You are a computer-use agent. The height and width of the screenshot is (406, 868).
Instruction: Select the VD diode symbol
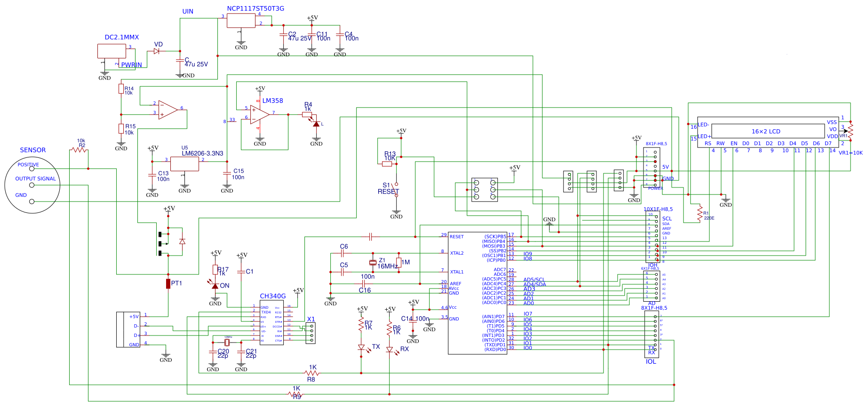pos(157,51)
